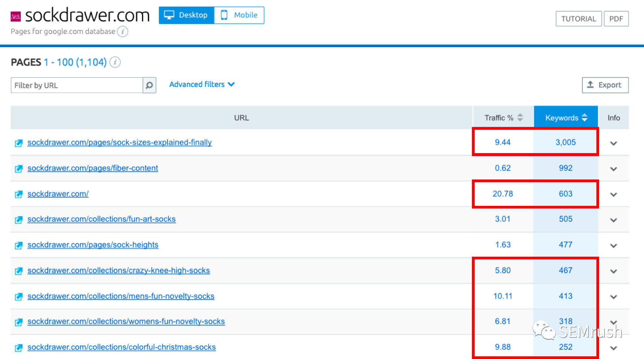Screen dimensions: 644x359
Task: Expand info for sock-heights row
Action: tap(614, 245)
